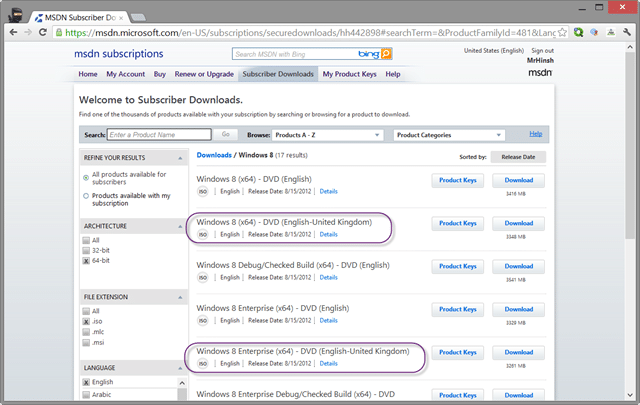Open My Account nav item
This screenshot has height=405, width=640.
pos(126,74)
